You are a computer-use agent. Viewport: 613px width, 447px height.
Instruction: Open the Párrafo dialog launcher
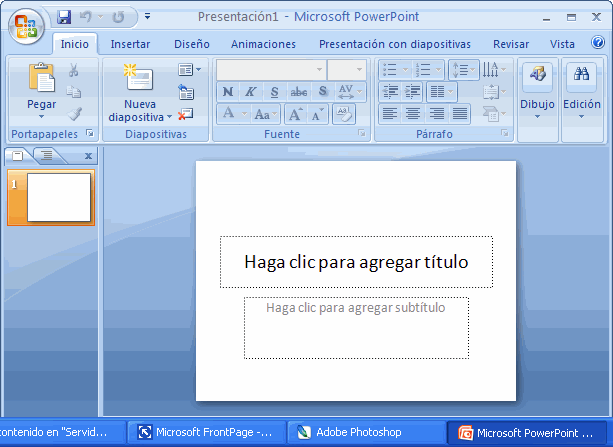coord(505,134)
